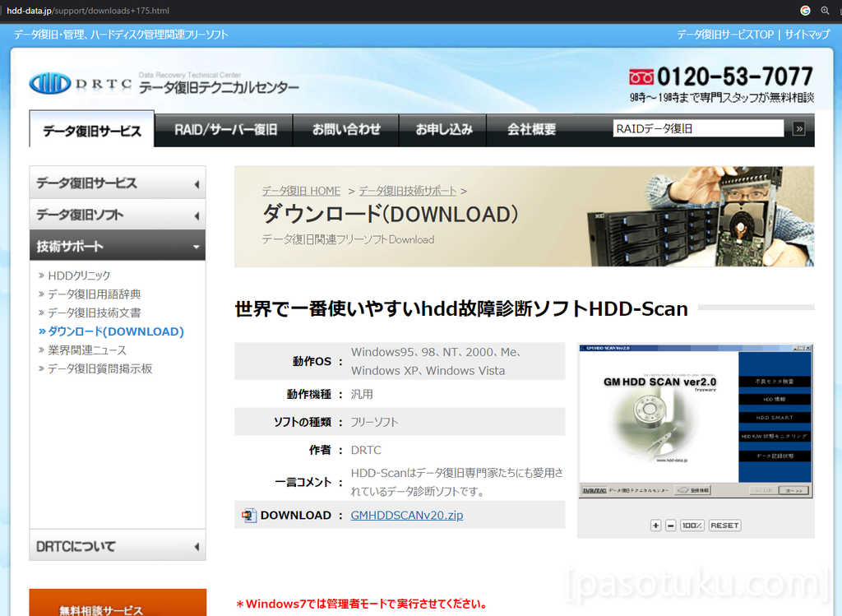This screenshot has height=616, width=842.
Task: Click the phone number 0120-53-7077
Action: click(734, 76)
